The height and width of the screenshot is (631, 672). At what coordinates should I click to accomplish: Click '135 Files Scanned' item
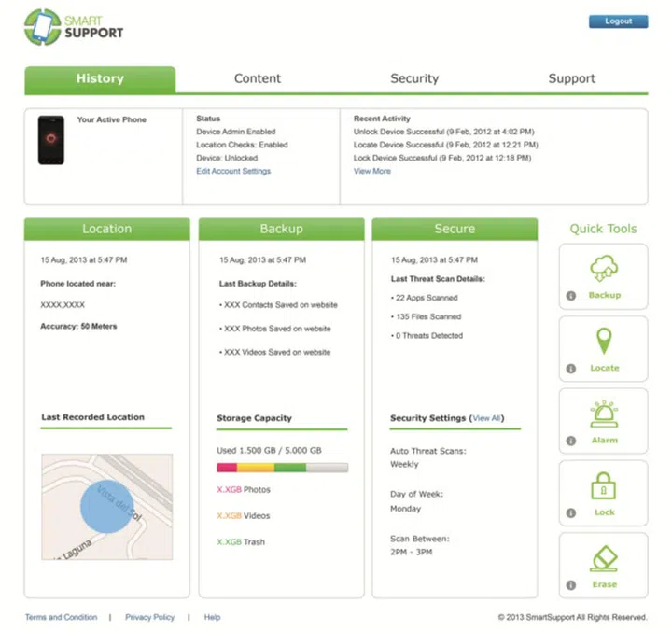pyautogui.click(x=426, y=316)
